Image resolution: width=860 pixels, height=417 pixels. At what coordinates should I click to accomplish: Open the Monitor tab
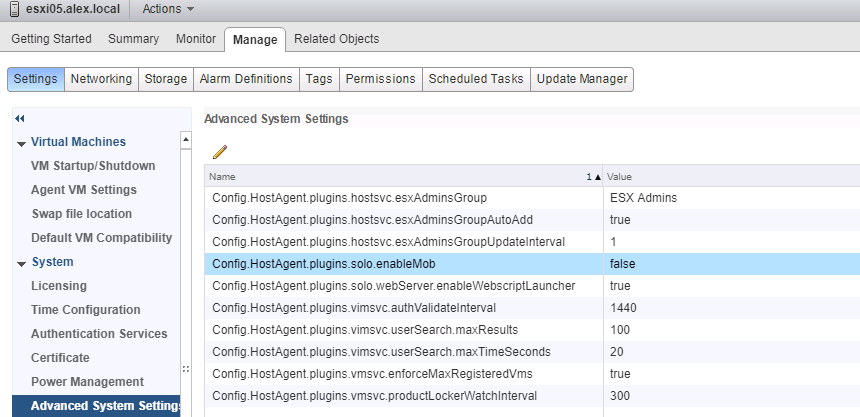tap(195, 39)
